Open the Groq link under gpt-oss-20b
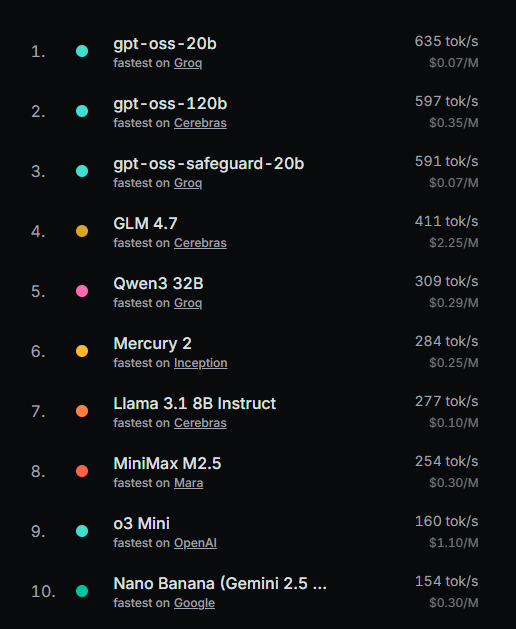Screen dimensions: 516x629 click(x=188, y=63)
